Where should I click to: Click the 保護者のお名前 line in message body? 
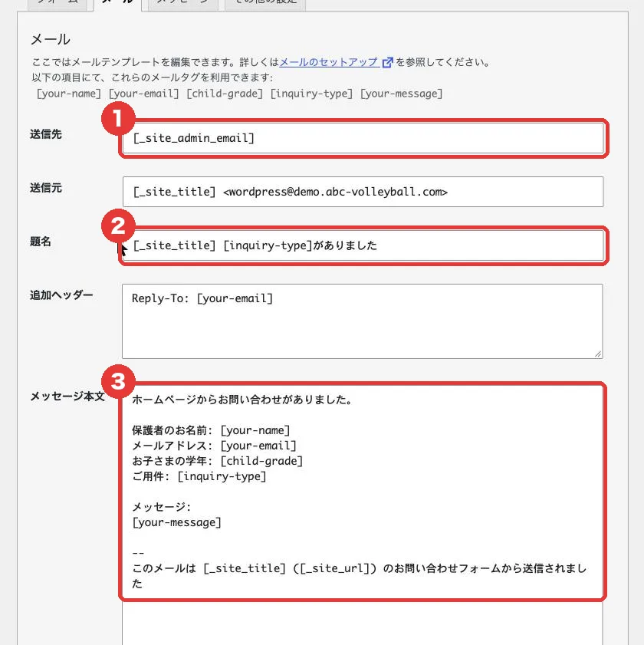tap(211, 430)
